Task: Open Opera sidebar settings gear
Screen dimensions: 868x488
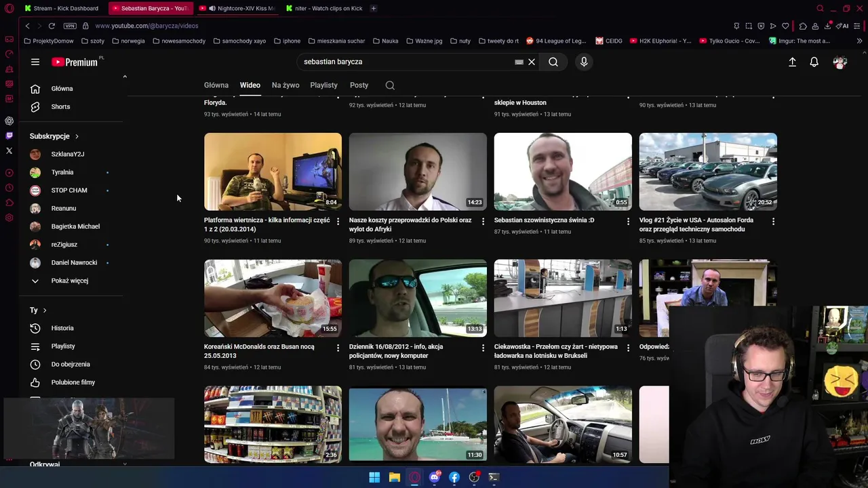Action: pos(9,218)
